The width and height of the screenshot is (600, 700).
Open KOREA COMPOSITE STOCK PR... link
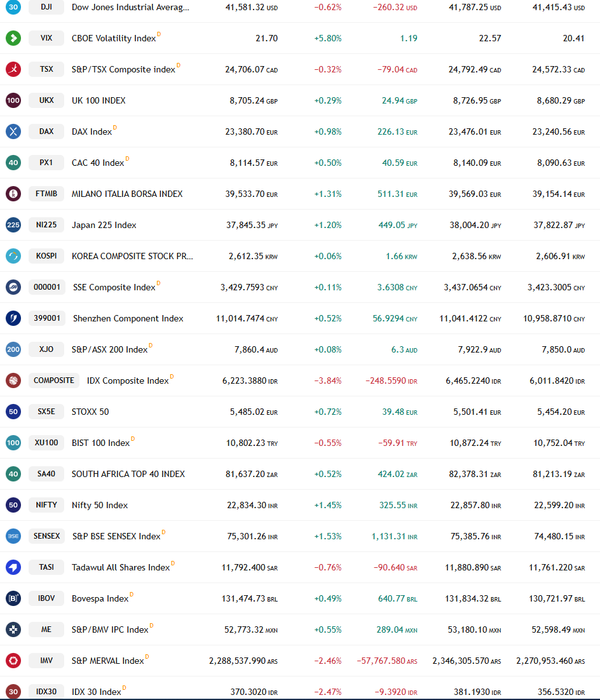point(132,256)
